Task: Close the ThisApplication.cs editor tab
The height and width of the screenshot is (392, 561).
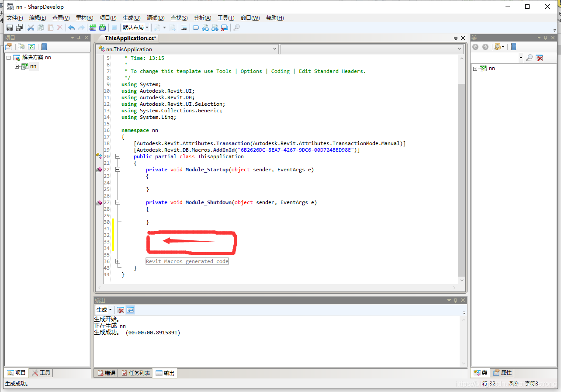Action: 462,38
